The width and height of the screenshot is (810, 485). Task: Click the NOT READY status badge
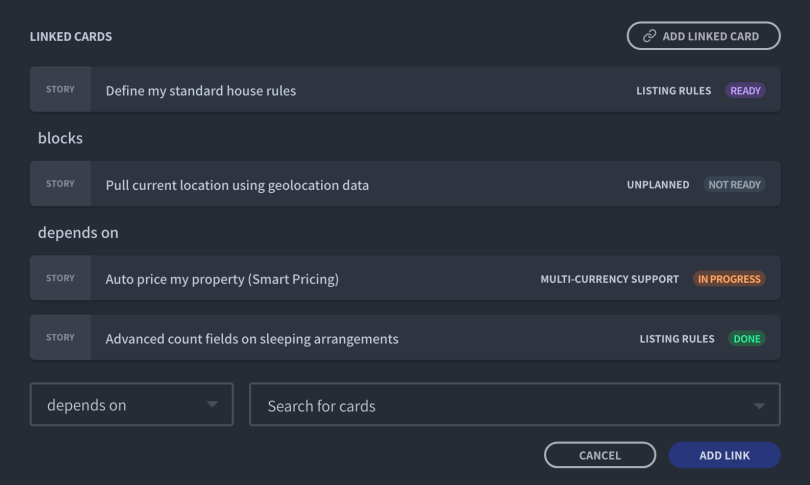(x=734, y=185)
